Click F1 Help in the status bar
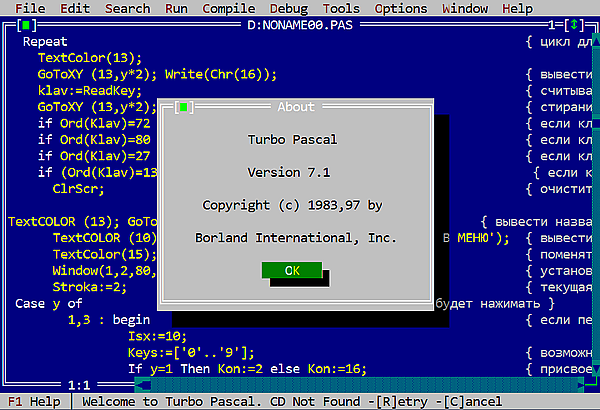This screenshot has height=410, width=600. click(34, 402)
